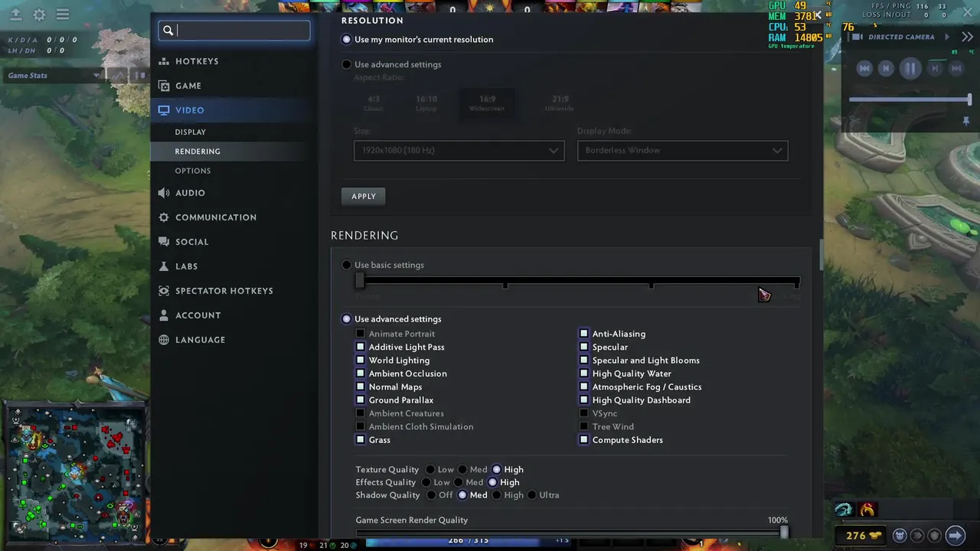Select 16:9 Widescreen aspect ratio
980x551 pixels.
point(487,103)
